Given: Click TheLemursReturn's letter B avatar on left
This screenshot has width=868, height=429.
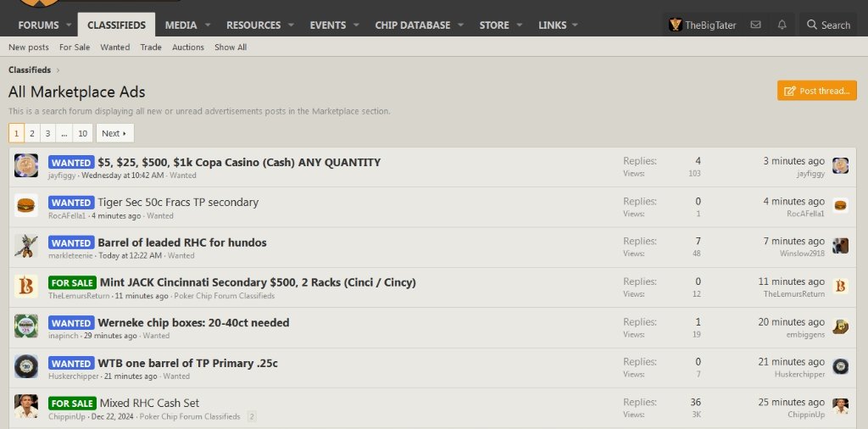Looking at the screenshot, I should click(x=26, y=286).
